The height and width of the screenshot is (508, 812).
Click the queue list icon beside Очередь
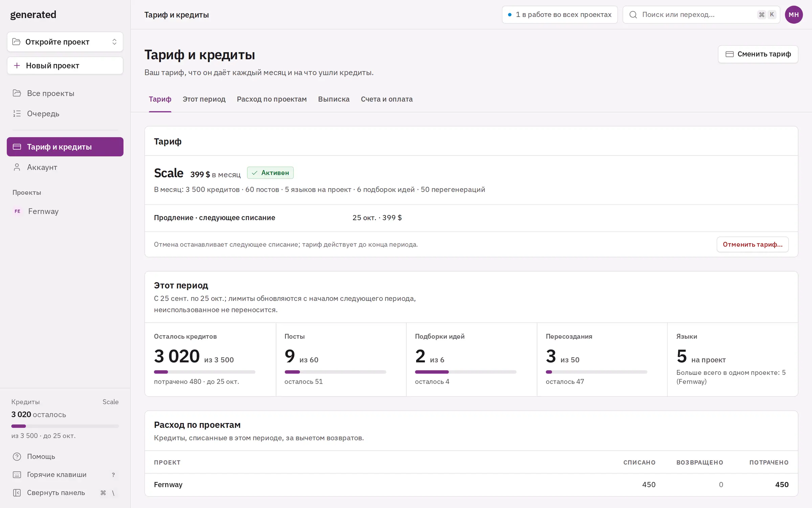click(x=17, y=113)
